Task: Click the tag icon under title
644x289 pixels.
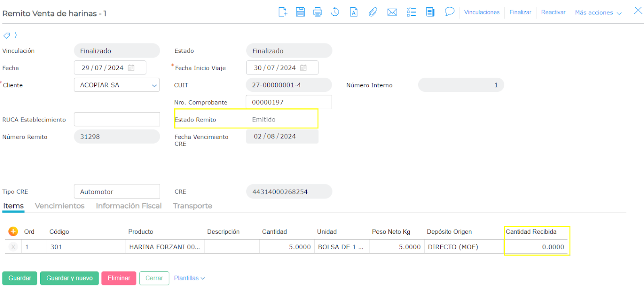Action: tap(7, 35)
